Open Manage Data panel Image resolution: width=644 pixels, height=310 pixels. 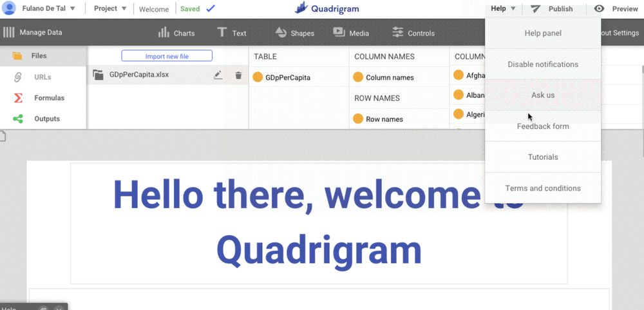coord(32,32)
